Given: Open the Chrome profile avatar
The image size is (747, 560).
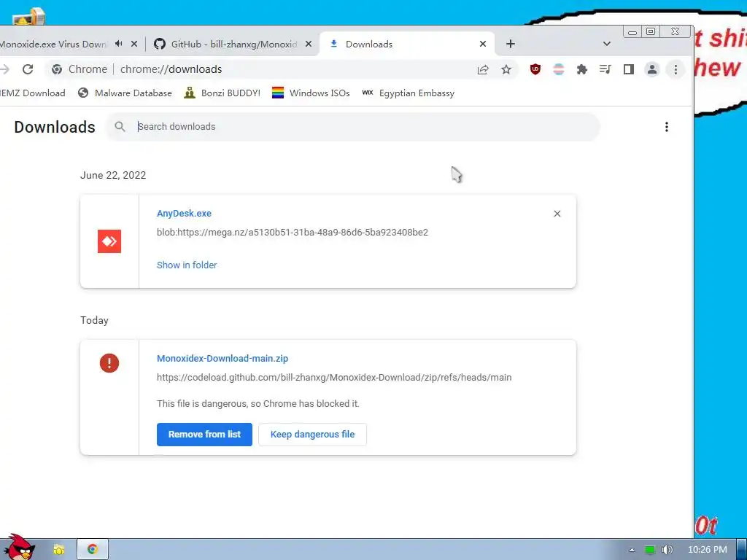Looking at the screenshot, I should tap(651, 69).
